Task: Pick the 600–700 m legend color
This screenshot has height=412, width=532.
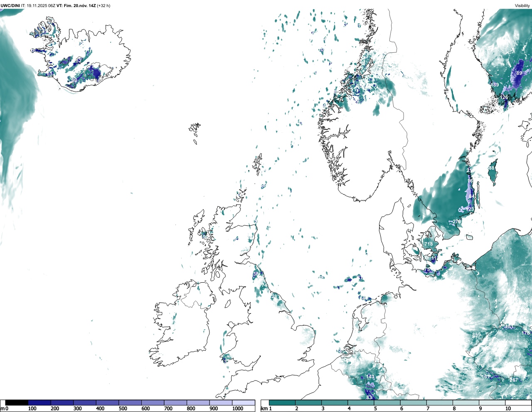Action: pyautogui.click(x=153, y=402)
